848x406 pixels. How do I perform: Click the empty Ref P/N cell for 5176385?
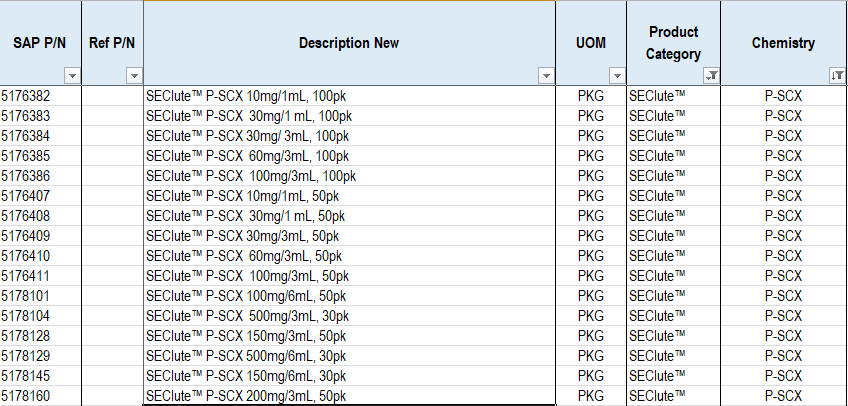point(112,156)
